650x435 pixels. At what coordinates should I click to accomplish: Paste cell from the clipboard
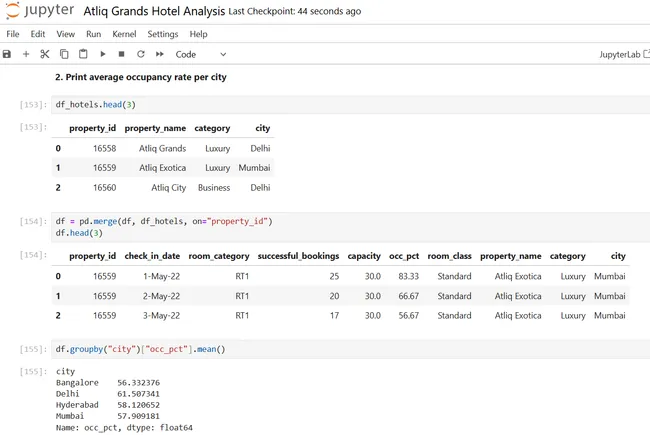83,54
